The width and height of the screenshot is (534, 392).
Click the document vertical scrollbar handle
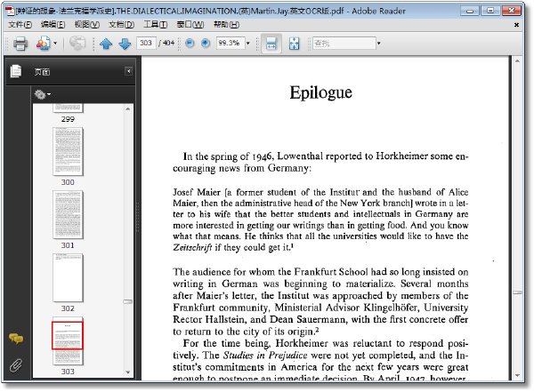pos(517,292)
